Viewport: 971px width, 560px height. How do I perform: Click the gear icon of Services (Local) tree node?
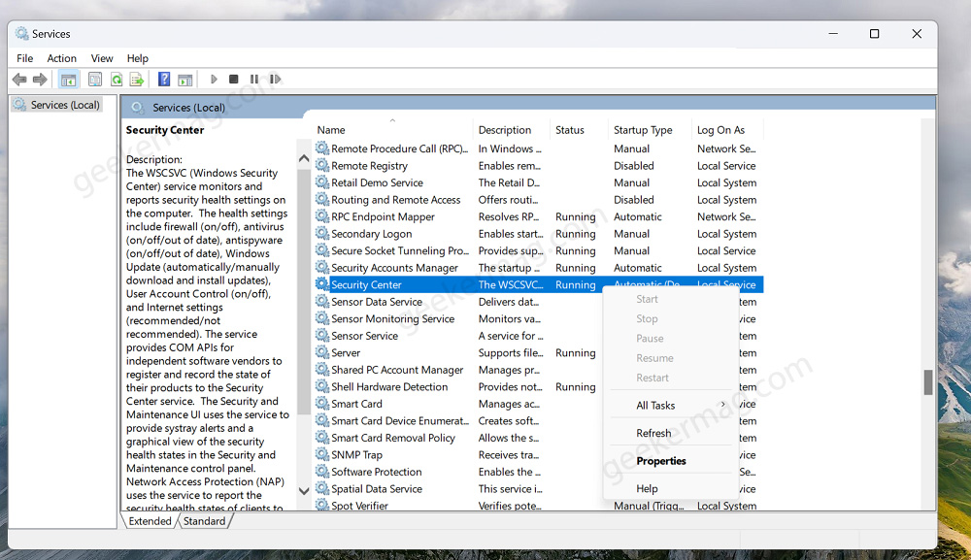19,104
